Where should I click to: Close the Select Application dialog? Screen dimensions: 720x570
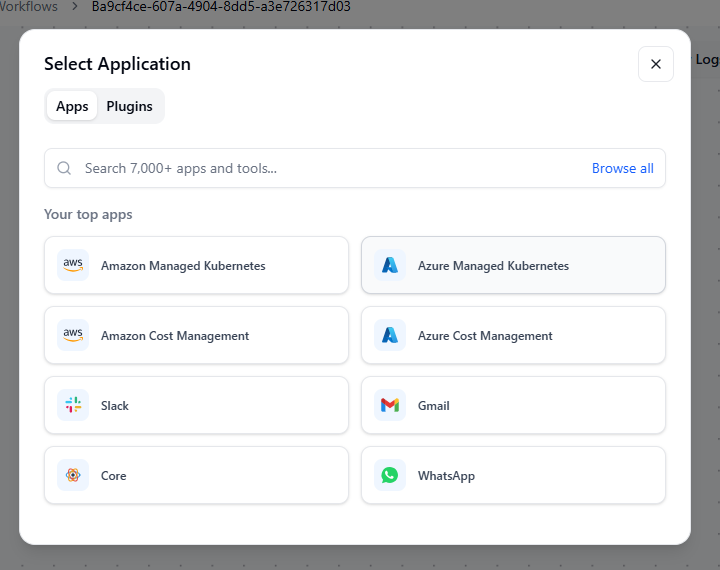coord(656,64)
